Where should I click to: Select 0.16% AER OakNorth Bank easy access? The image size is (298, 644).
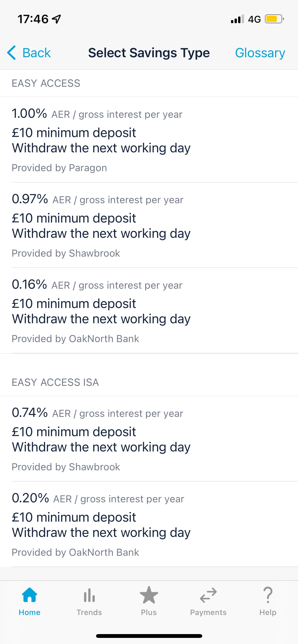[x=149, y=311]
